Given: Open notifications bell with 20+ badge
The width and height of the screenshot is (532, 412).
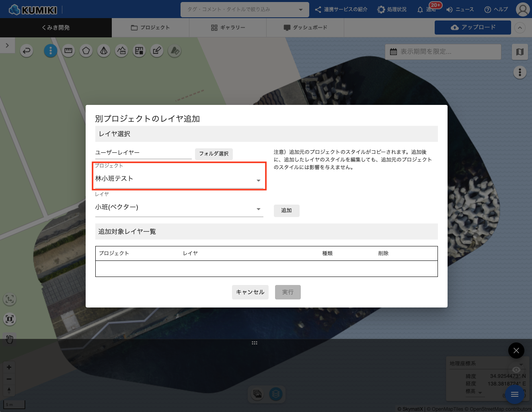Looking at the screenshot, I should (x=421, y=9).
